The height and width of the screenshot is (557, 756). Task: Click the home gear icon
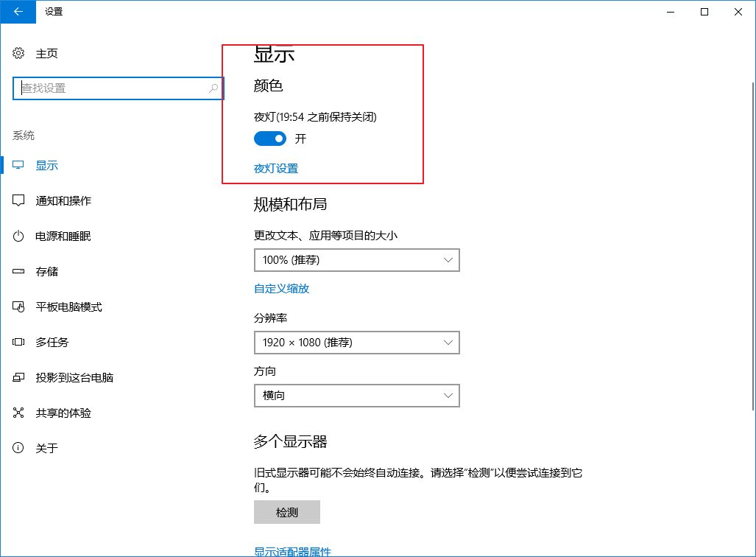(x=18, y=53)
